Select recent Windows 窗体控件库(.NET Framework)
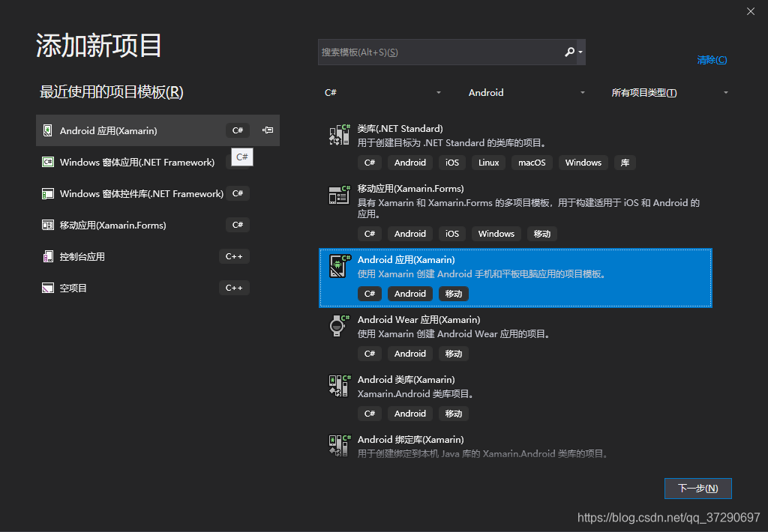This screenshot has height=532, width=768. (157, 193)
